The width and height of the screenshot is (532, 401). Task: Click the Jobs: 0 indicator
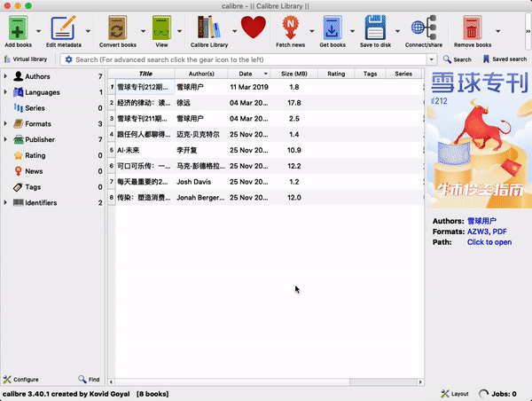click(497, 394)
